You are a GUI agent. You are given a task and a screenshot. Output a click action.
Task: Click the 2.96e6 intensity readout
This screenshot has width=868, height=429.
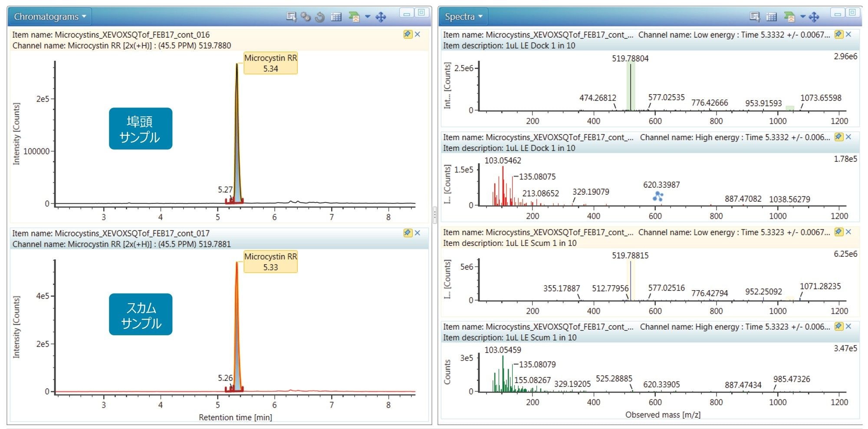click(845, 56)
